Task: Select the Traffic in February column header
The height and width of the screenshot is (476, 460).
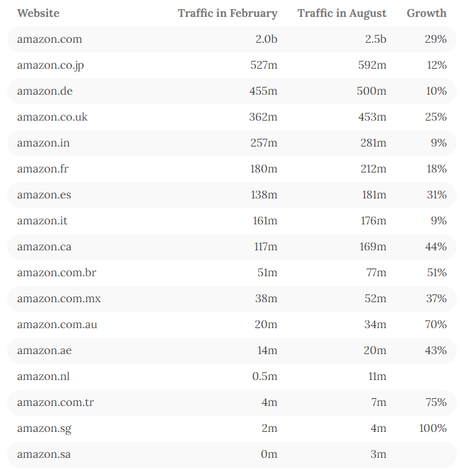Action: pos(228,14)
